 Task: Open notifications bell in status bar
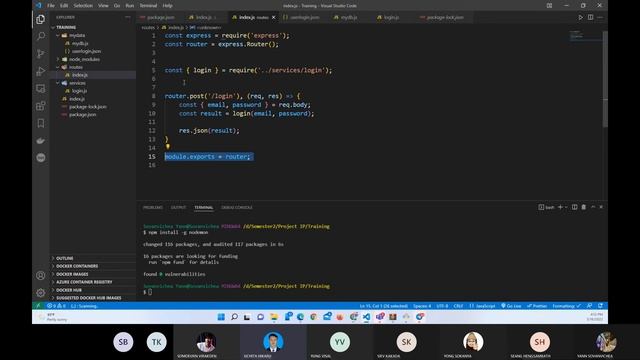pos(600,306)
